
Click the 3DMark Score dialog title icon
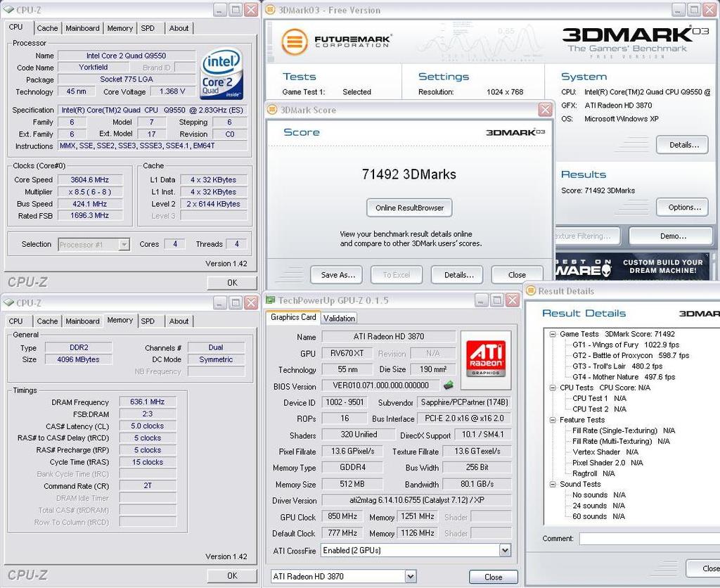point(272,110)
